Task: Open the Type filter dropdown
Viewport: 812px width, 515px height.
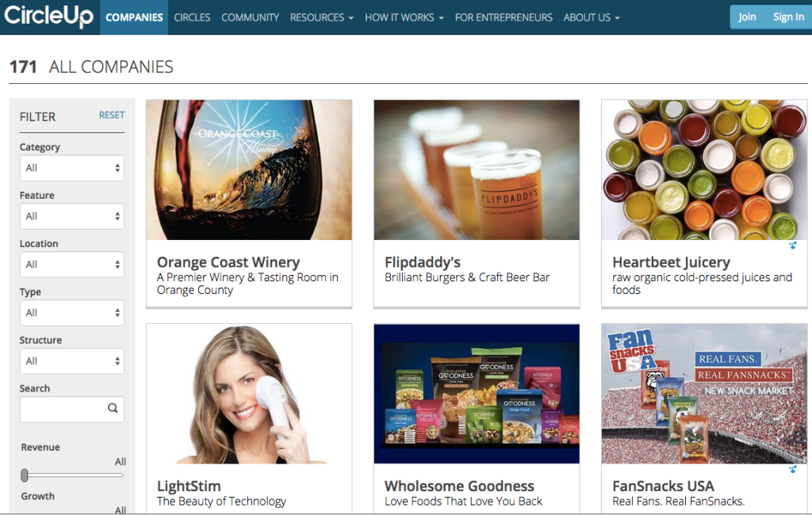Action: (72, 313)
